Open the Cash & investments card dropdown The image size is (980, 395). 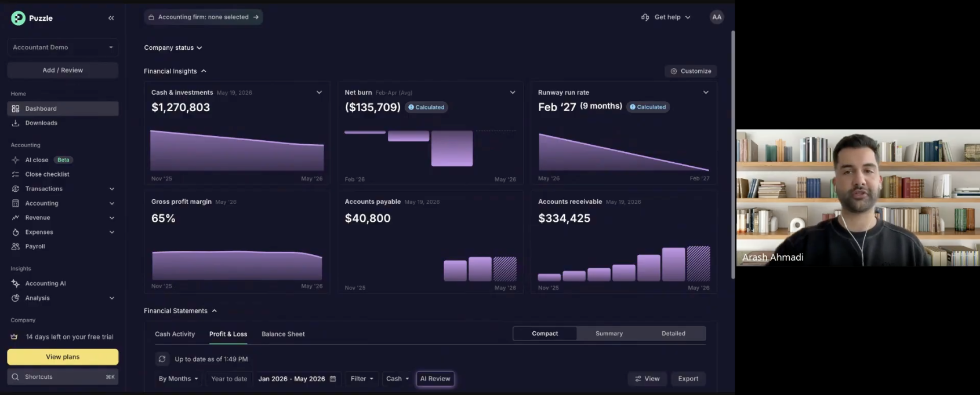[319, 92]
